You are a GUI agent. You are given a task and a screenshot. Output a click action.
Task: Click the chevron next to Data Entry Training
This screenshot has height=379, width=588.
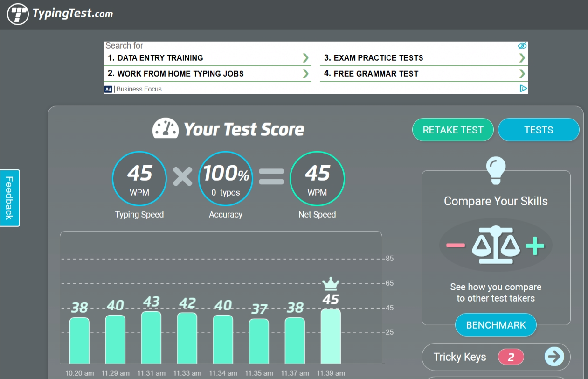305,58
